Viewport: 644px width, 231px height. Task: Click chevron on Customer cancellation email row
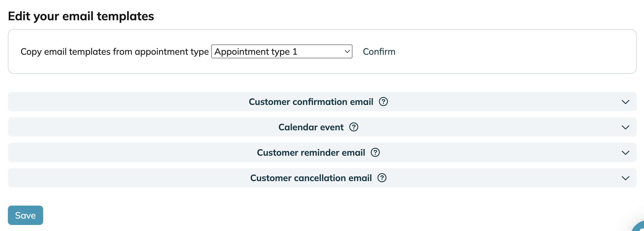pos(625,178)
